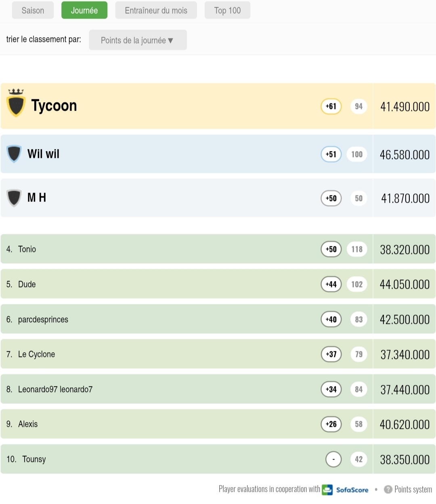Click Dude's 44.050.000 team value
Image resolution: width=436 pixels, height=504 pixels.
pos(405,284)
